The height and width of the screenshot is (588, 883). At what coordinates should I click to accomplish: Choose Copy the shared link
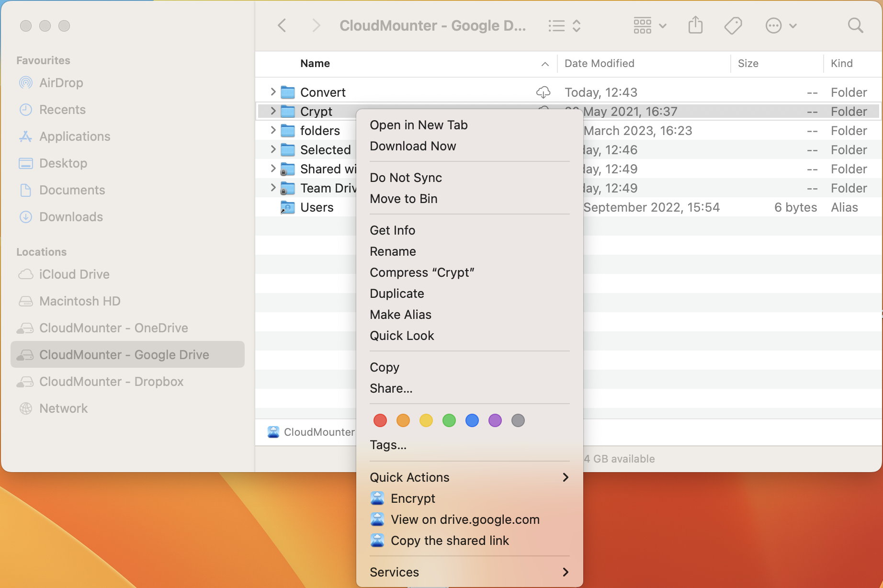469,541
